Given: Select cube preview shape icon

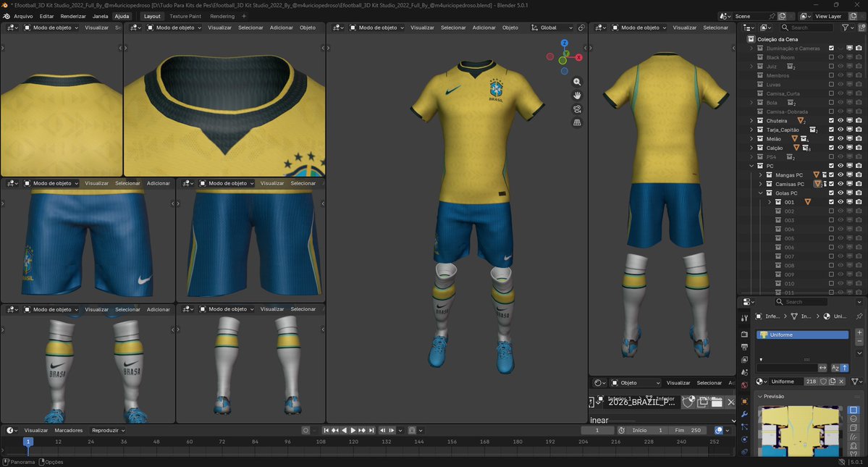Looking at the screenshot, I should [x=854, y=428].
